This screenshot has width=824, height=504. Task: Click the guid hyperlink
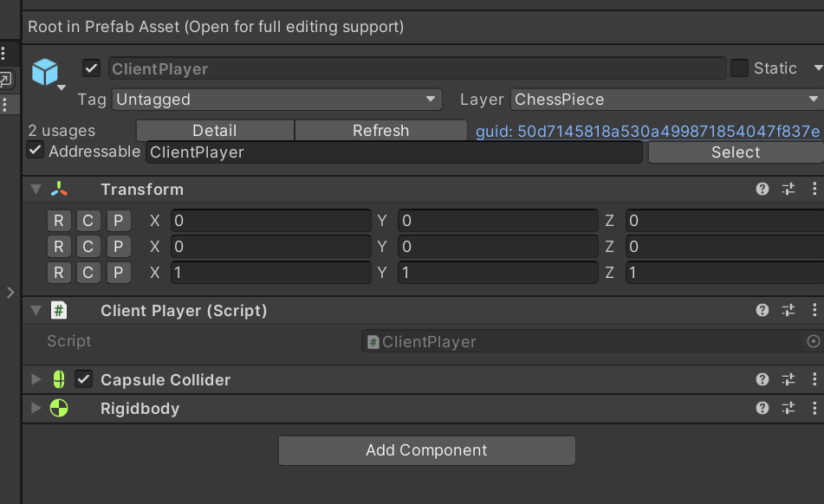(x=646, y=131)
